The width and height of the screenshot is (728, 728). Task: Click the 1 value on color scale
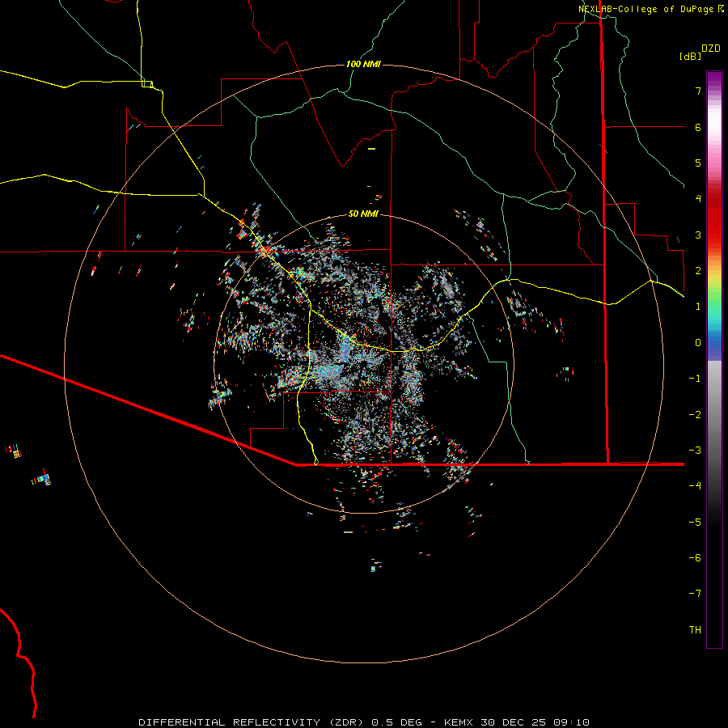[x=698, y=307]
